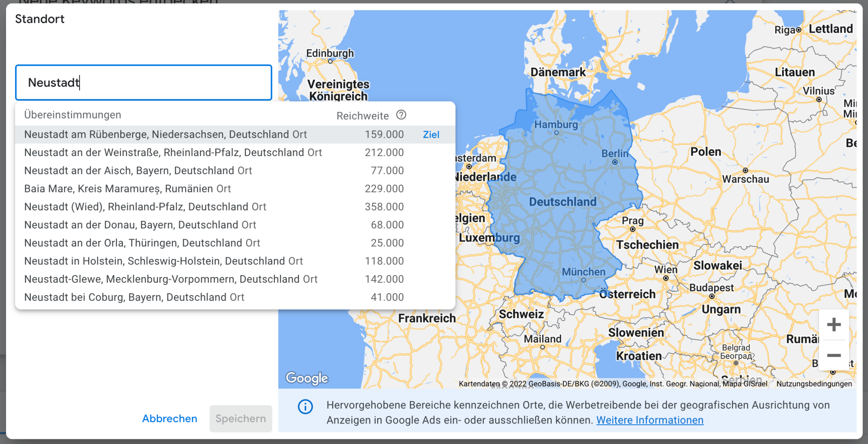Click the Reichweite column header
868x444 pixels.
363,116
